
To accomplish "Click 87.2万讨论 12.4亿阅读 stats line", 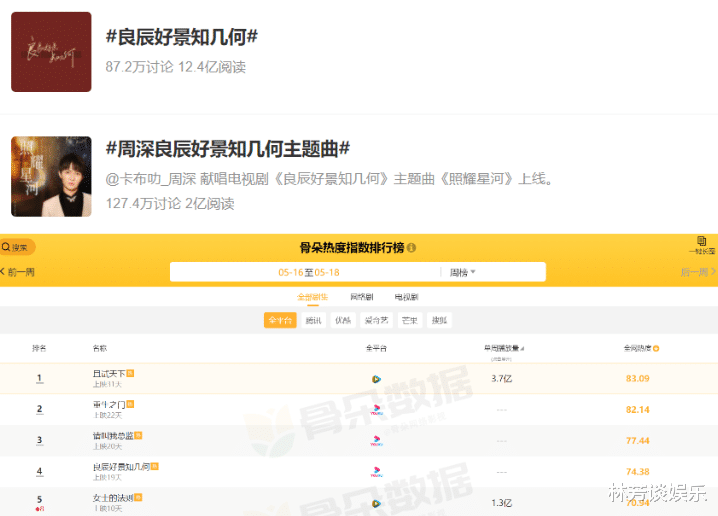I will (x=175, y=67).
